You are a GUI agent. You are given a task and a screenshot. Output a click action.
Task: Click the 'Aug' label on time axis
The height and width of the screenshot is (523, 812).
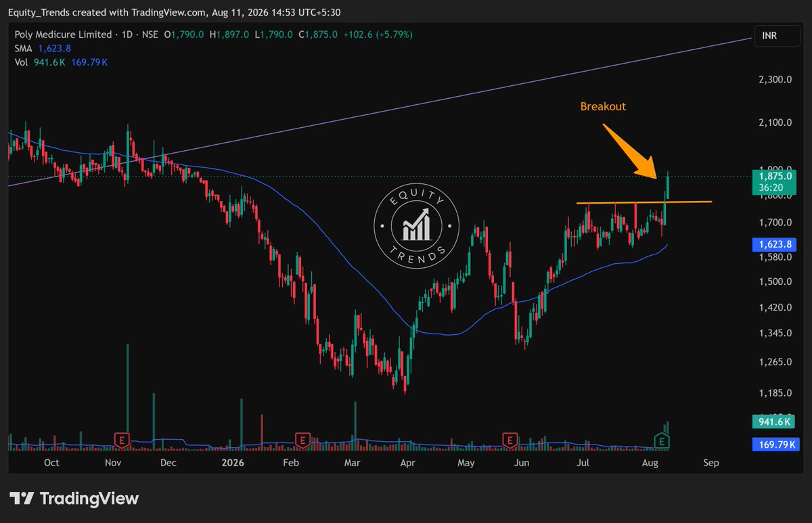tap(650, 463)
